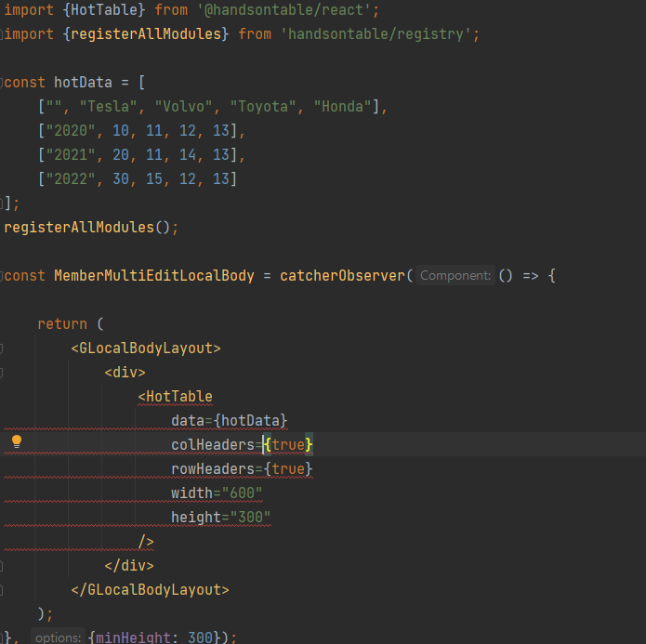The height and width of the screenshot is (644, 646).
Task: Click the "Honda" string in hotData
Action: [x=342, y=107]
